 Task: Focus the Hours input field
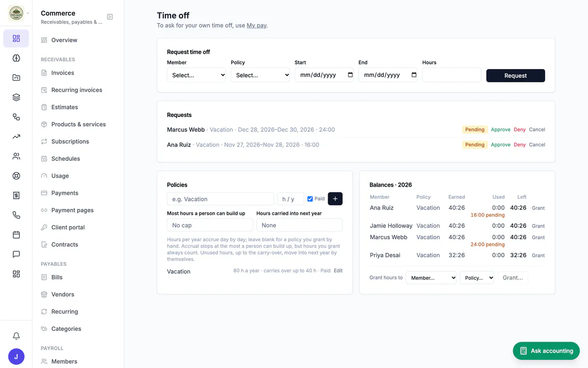pyautogui.click(x=452, y=75)
